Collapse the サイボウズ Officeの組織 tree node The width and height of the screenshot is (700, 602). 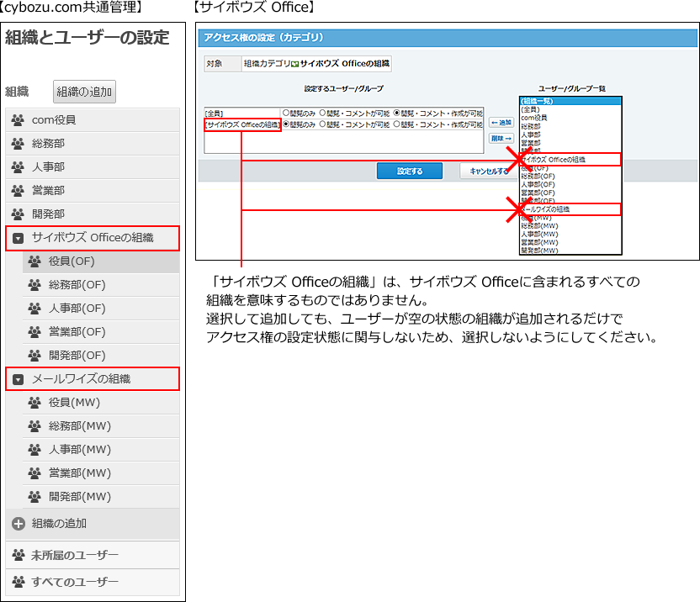(18, 238)
